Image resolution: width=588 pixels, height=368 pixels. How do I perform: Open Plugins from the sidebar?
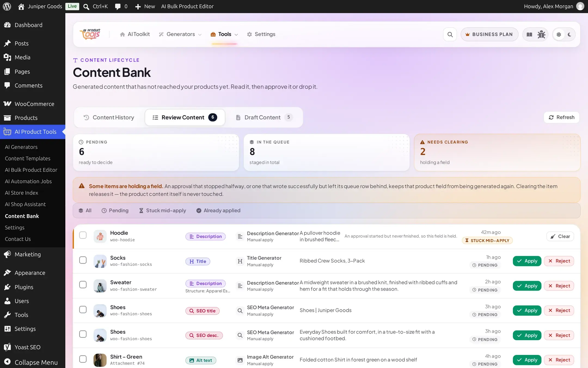(33, 287)
